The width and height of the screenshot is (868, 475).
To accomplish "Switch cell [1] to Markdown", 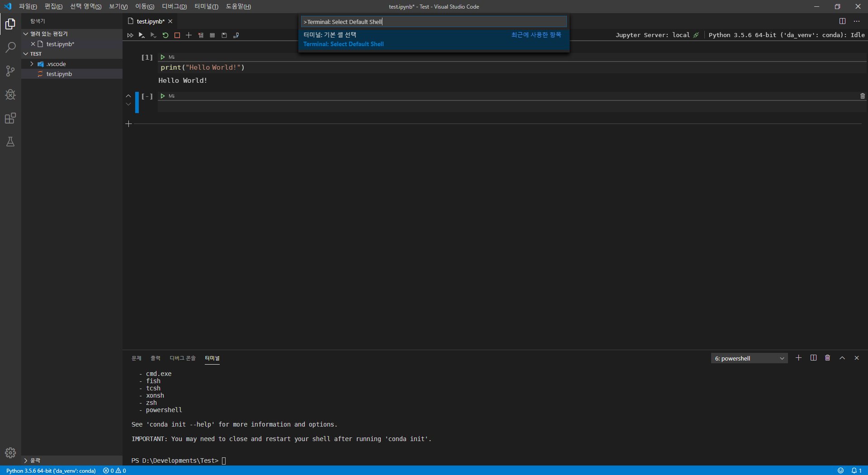I will pos(172,57).
